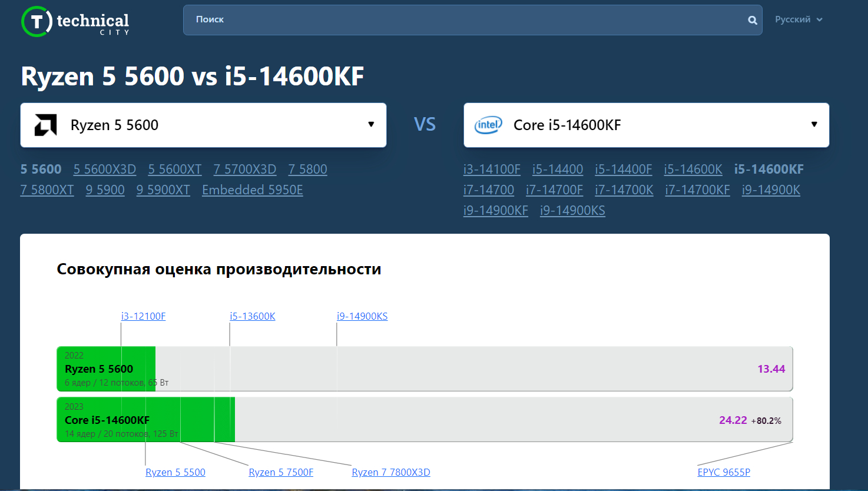
Task: Choose the i9-14900K link
Action: [771, 190]
